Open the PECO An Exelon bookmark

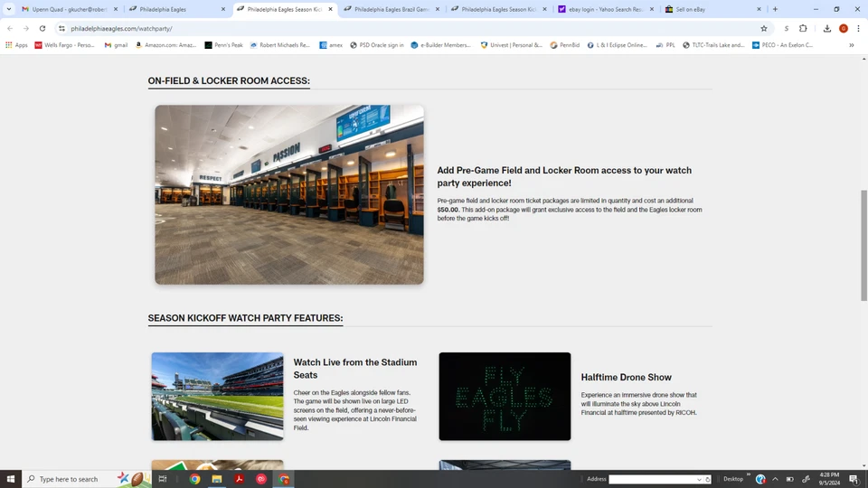pos(782,45)
